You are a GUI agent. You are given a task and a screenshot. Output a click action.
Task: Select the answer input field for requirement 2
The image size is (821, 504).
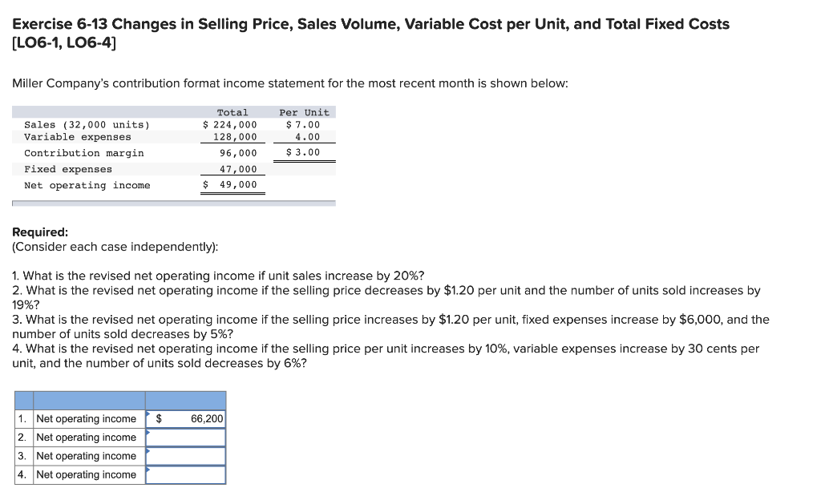coord(186,437)
